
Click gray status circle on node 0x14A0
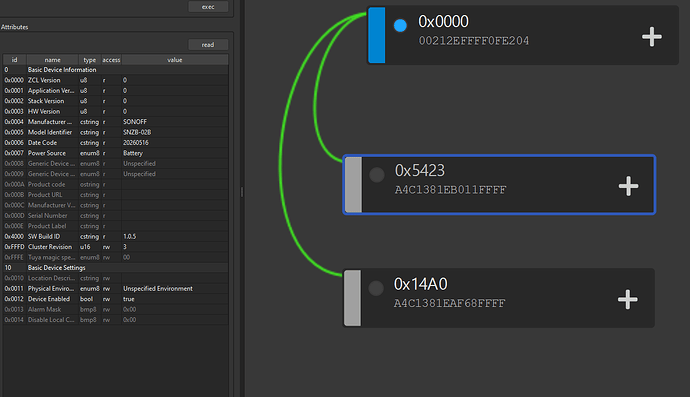tap(376, 288)
